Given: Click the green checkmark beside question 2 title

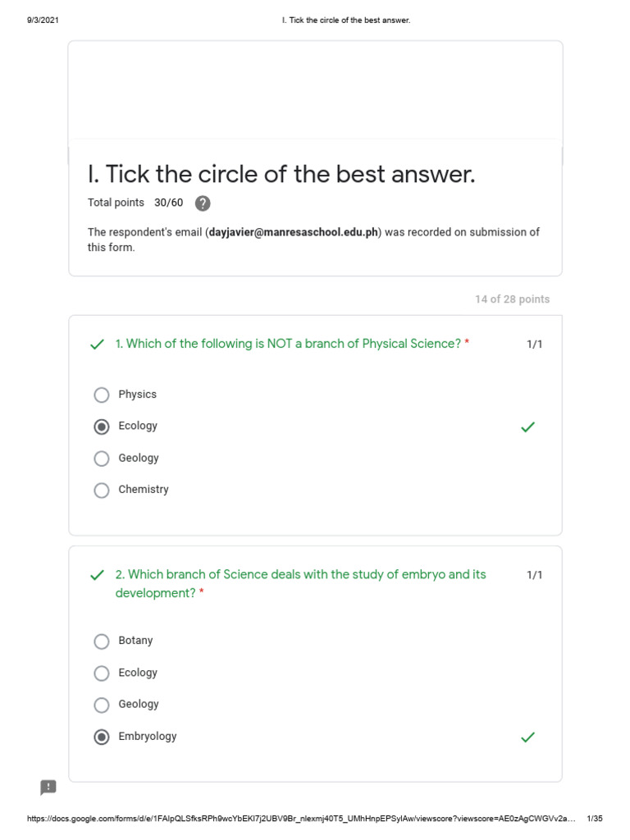Looking at the screenshot, I should (98, 575).
